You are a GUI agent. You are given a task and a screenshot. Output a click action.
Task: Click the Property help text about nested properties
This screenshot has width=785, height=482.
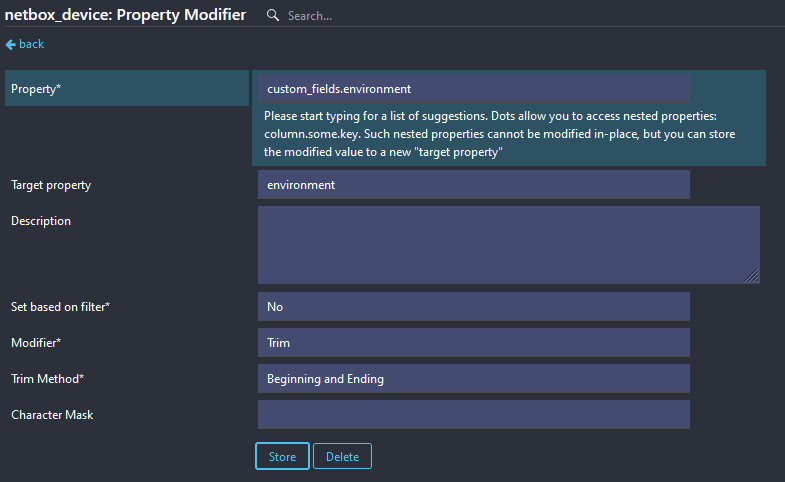click(x=500, y=134)
